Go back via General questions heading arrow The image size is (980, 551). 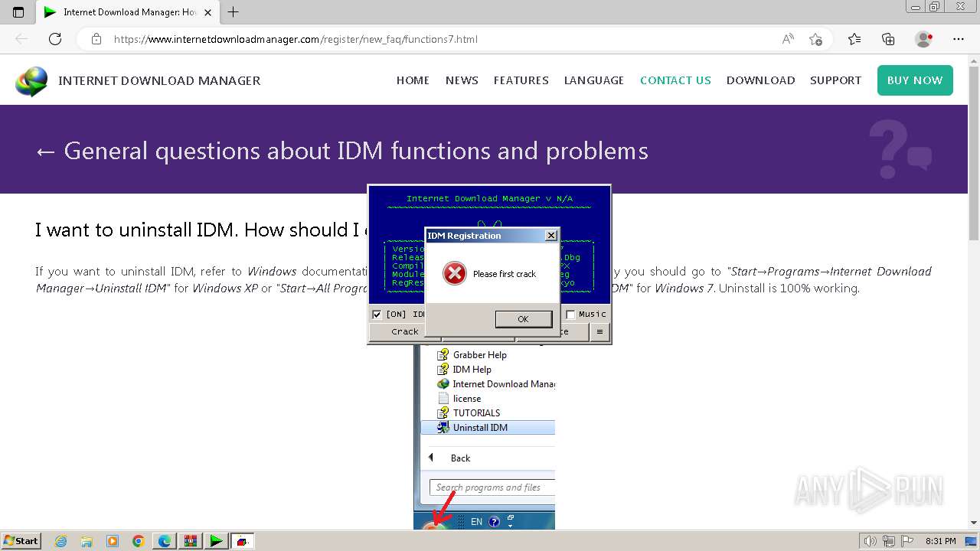coord(45,152)
